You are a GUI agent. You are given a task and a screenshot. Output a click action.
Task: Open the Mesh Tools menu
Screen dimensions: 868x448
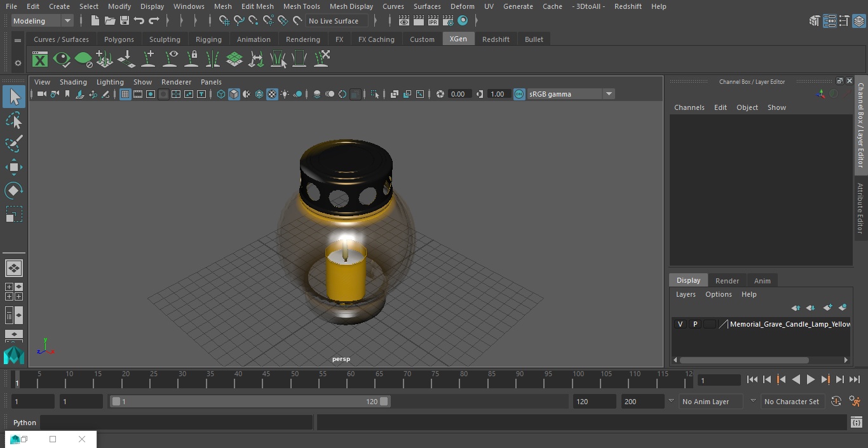301,6
